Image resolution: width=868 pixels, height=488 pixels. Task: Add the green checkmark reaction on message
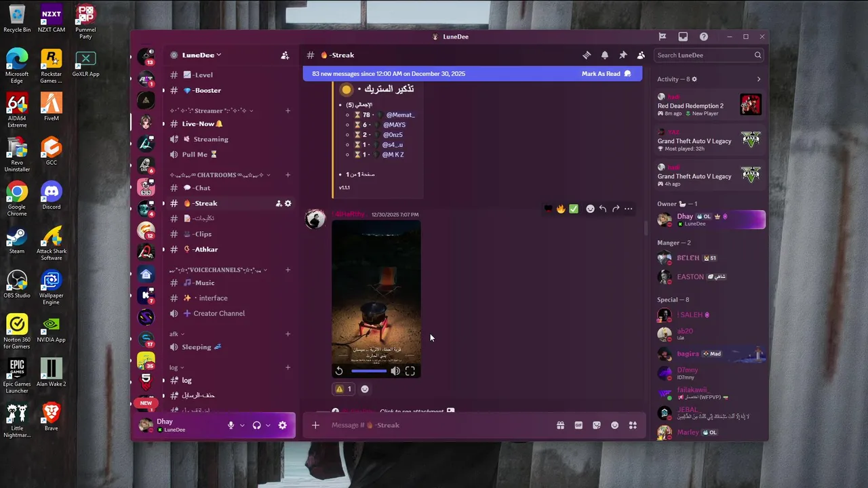coord(574,209)
